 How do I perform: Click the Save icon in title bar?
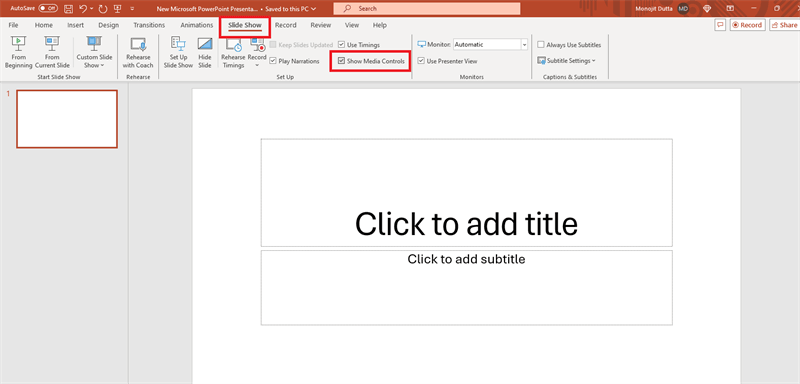pyautogui.click(x=68, y=9)
